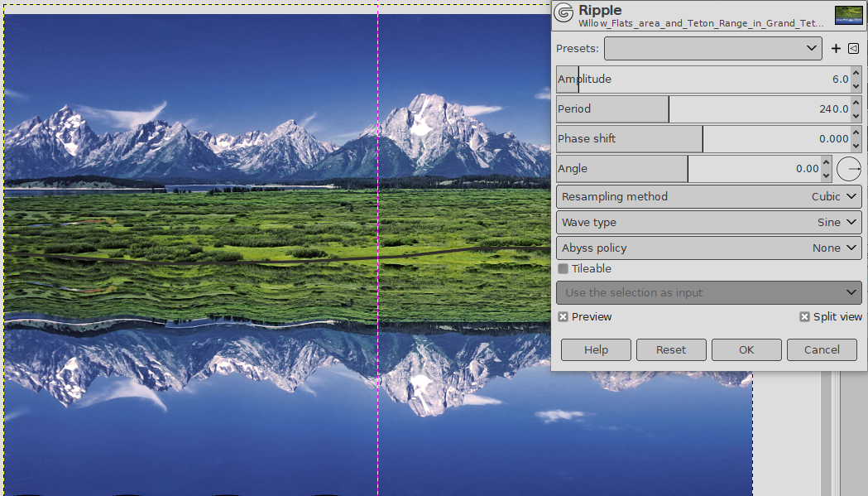Viewport: 868px width, 496px height.
Task: Open the manage presets menu icon
Action: tap(854, 49)
